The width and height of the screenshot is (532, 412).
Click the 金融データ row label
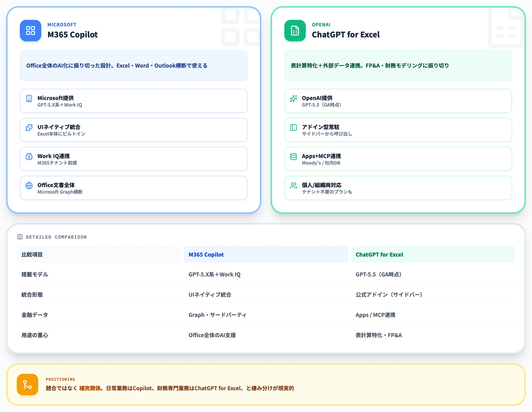click(35, 315)
